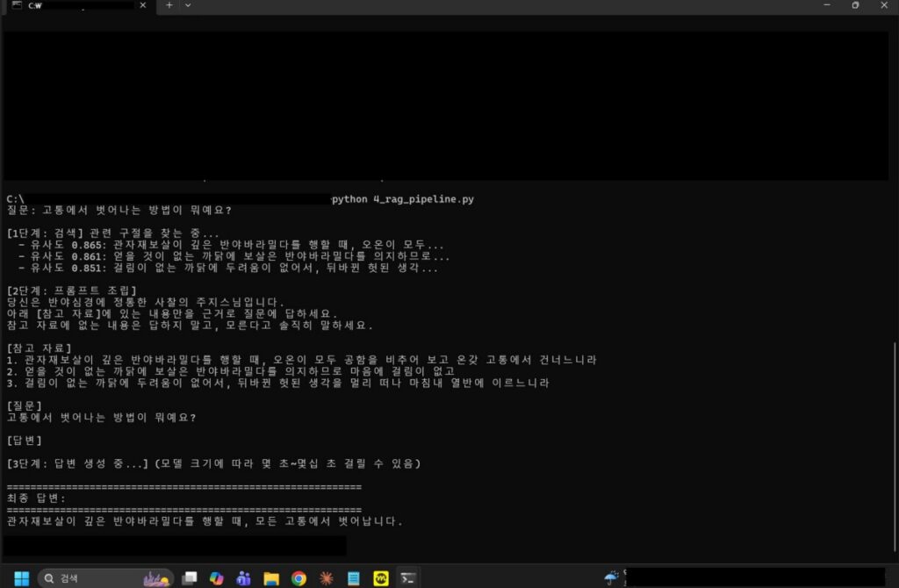
Task: Expand the terminal profile dropdown chevron
Action: click(188, 5)
